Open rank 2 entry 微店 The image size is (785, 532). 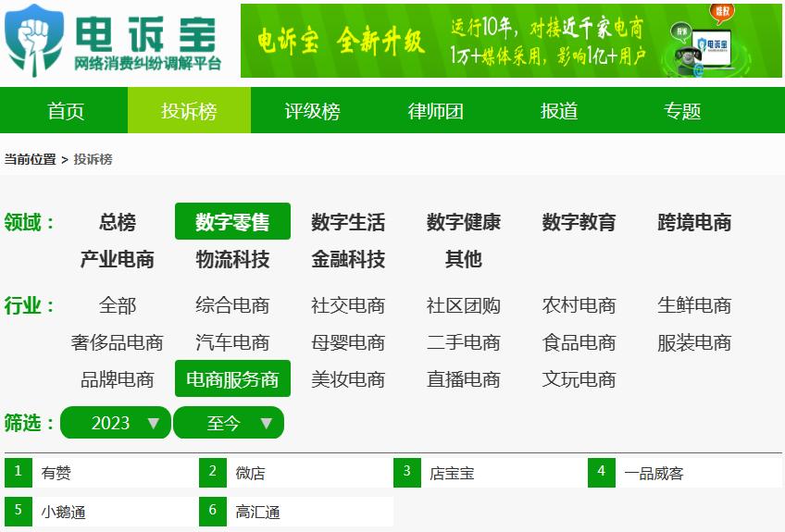tap(296, 473)
